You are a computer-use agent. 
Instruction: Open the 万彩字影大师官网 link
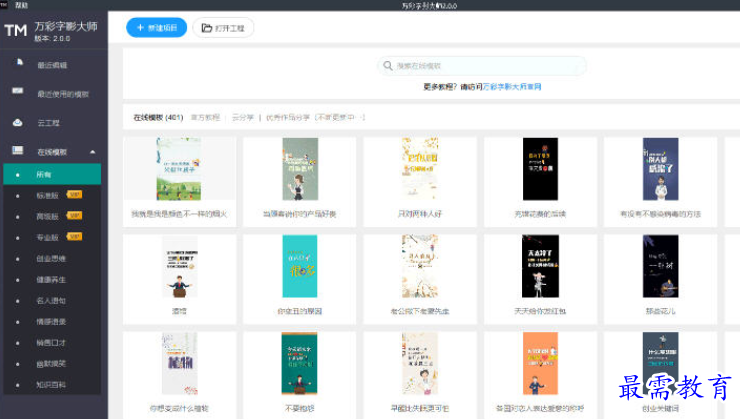point(512,87)
